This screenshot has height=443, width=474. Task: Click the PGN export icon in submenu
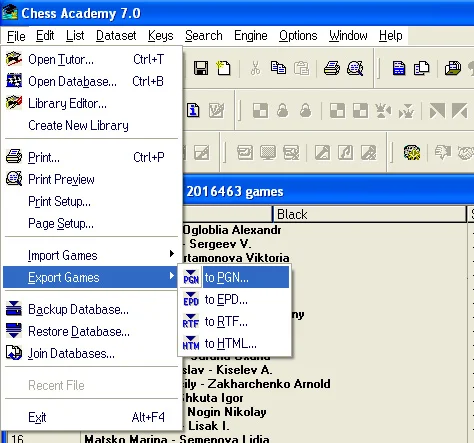[191, 277]
